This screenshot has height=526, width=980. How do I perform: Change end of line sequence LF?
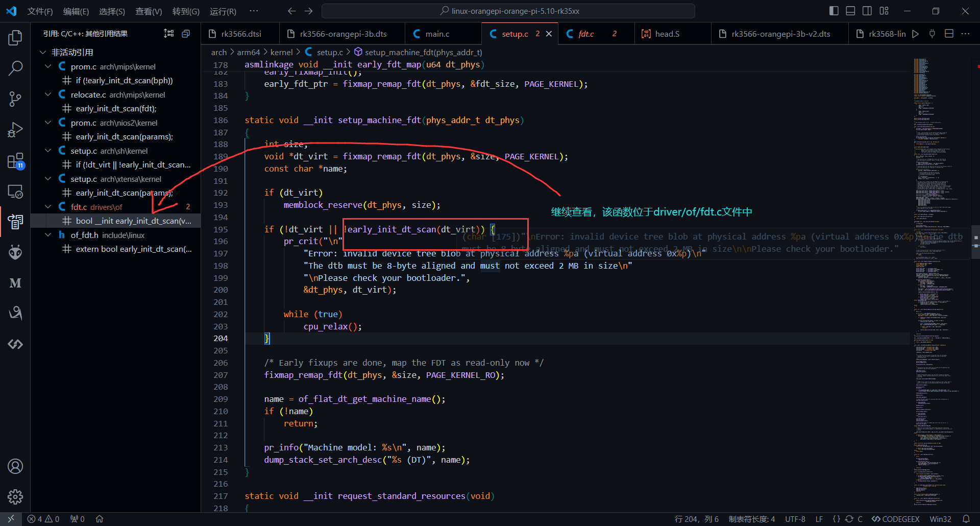pos(819,519)
